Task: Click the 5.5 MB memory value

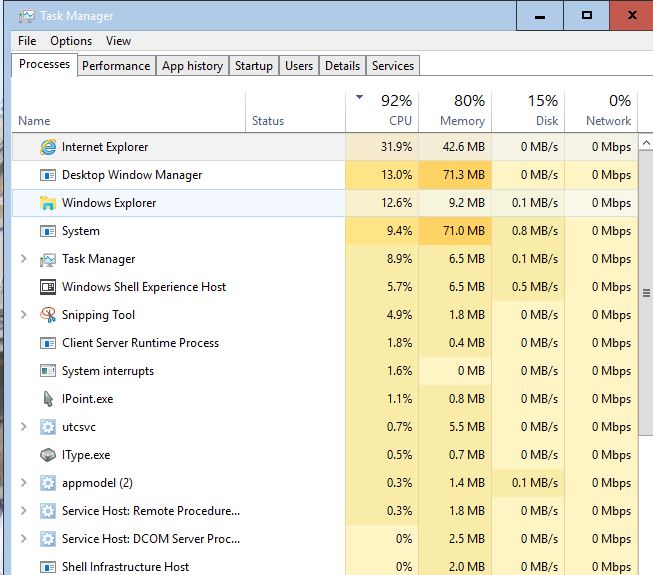Action: pos(467,427)
